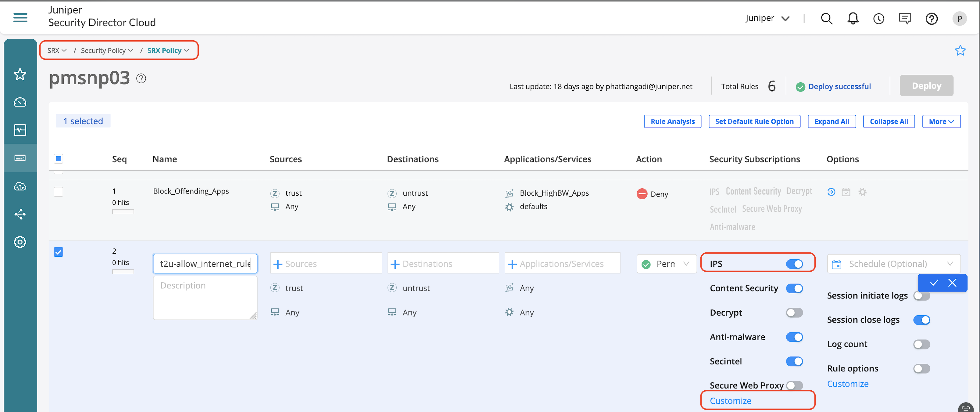The image size is (980, 412).
Task: Open the Permit action dropdown
Action: (666, 264)
